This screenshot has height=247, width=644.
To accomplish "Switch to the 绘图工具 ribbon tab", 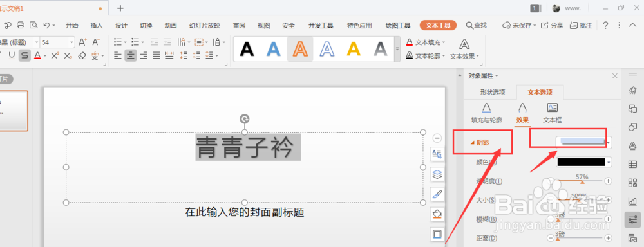I will (x=398, y=26).
